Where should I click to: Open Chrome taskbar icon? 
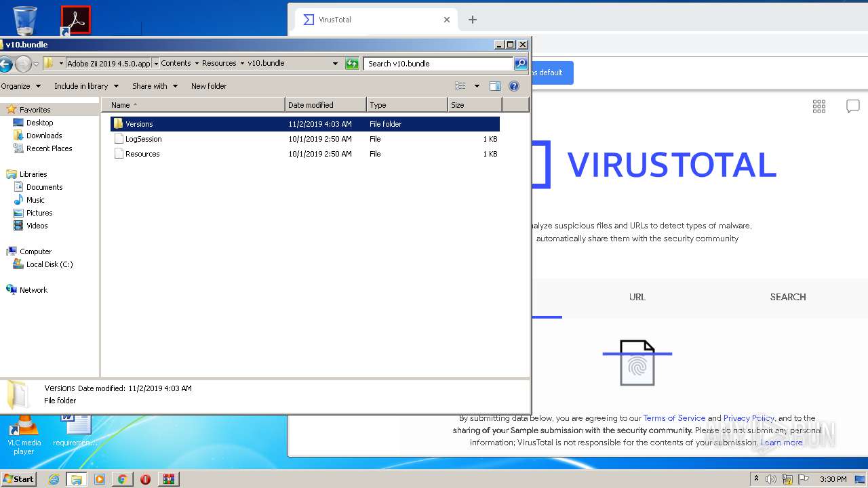click(123, 479)
